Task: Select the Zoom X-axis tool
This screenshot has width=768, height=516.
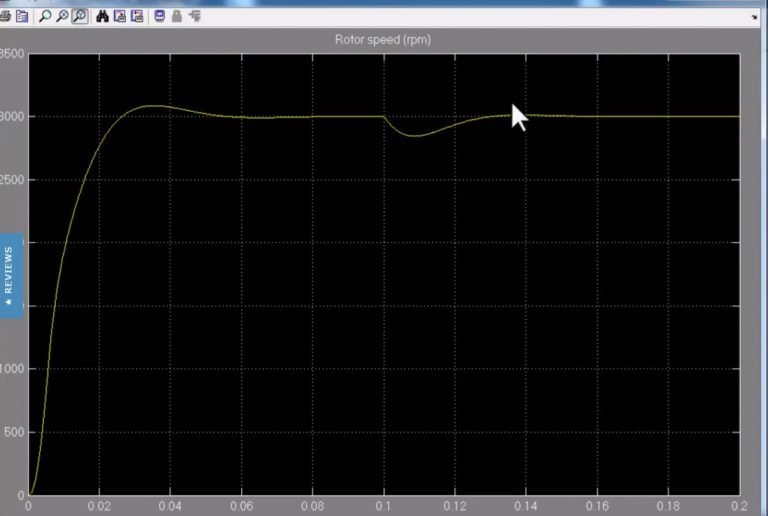Action: tap(62, 17)
